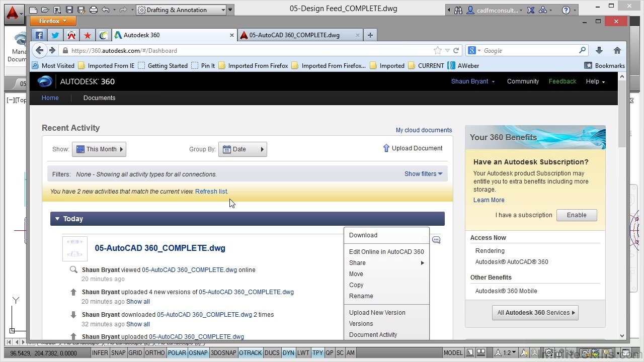This screenshot has height=362, width=644.
Task: Click the Refresh list link
Action: click(x=211, y=192)
